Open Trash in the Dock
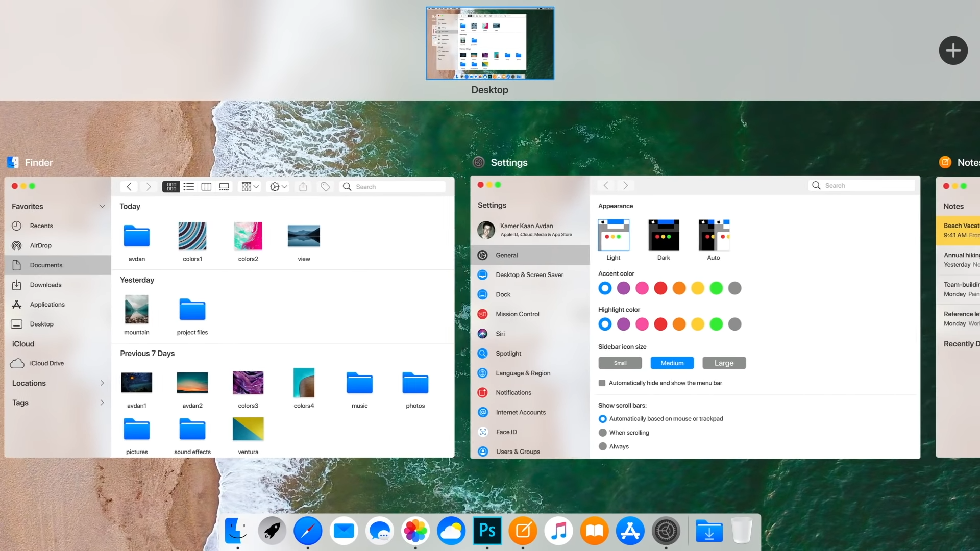The image size is (980, 551). (742, 531)
